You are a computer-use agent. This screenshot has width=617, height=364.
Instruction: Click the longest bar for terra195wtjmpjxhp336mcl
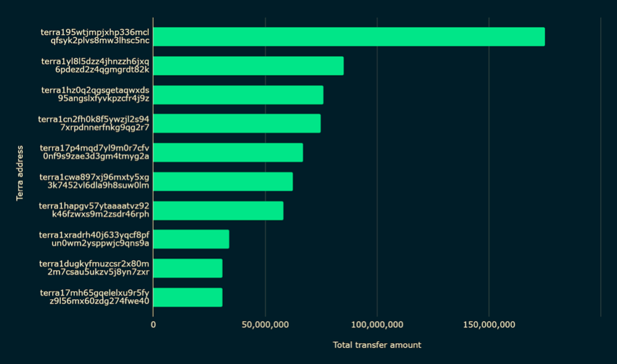(x=348, y=37)
